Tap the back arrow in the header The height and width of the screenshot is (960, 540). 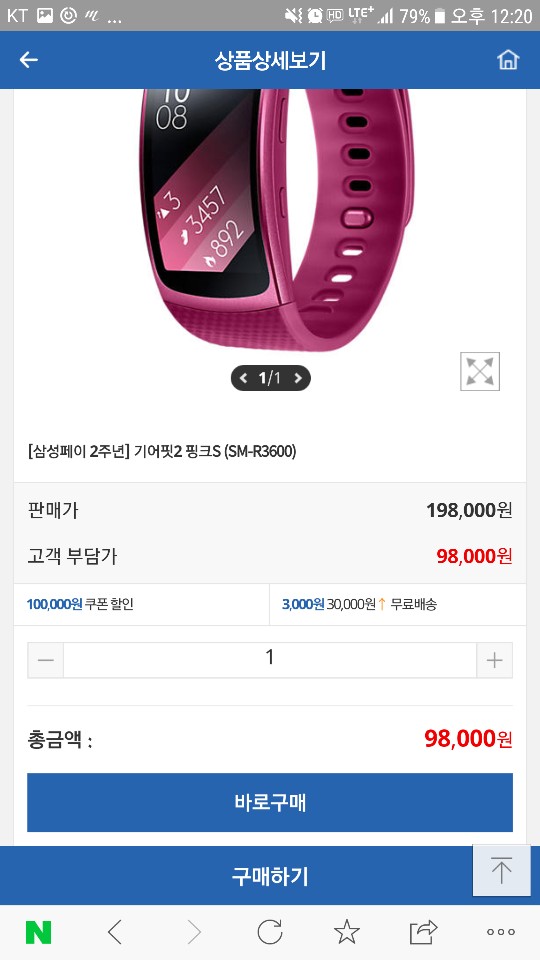click(29, 59)
